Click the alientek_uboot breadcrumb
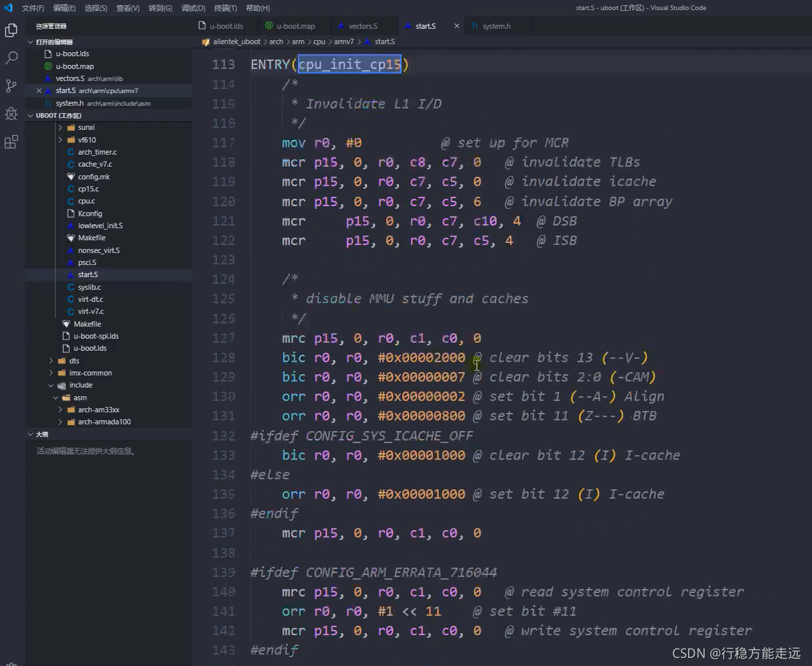This screenshot has width=812, height=666. 236,41
